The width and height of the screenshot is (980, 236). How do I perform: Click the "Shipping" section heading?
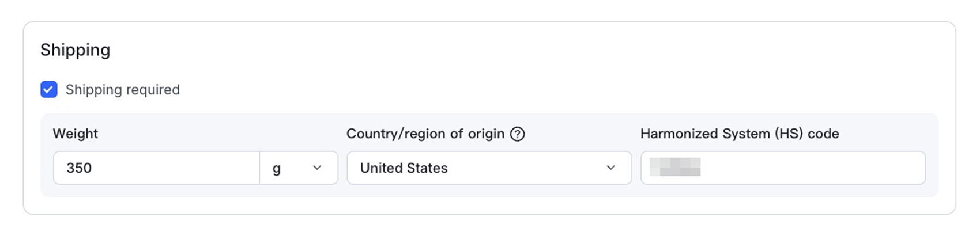click(76, 50)
